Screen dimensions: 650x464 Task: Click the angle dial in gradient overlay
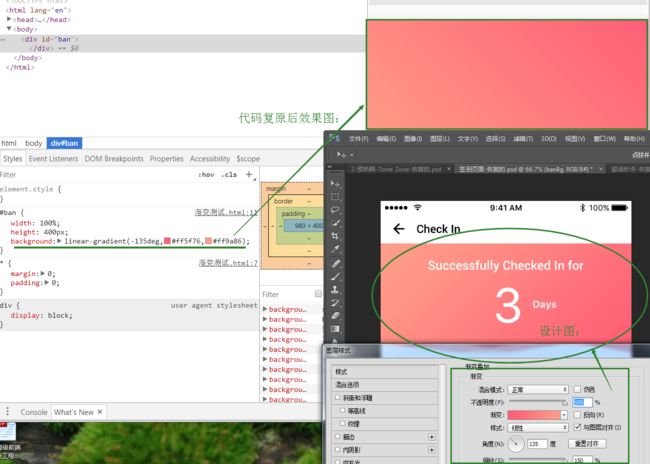point(516,444)
